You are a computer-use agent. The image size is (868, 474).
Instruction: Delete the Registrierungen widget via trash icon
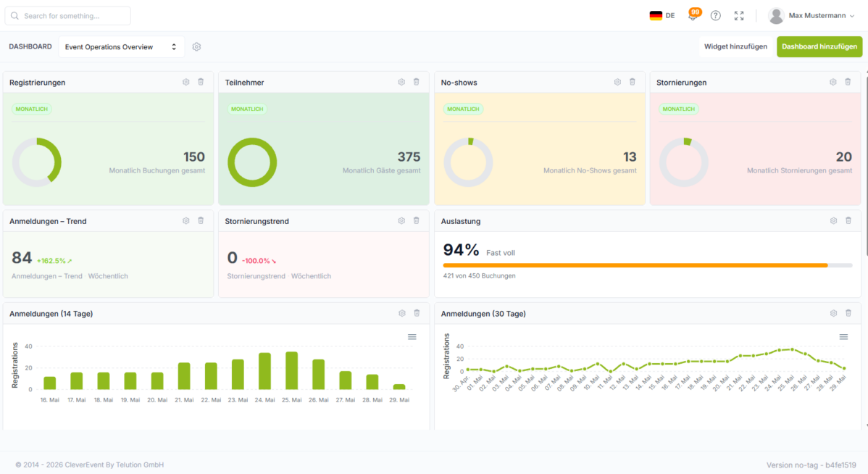pyautogui.click(x=201, y=82)
